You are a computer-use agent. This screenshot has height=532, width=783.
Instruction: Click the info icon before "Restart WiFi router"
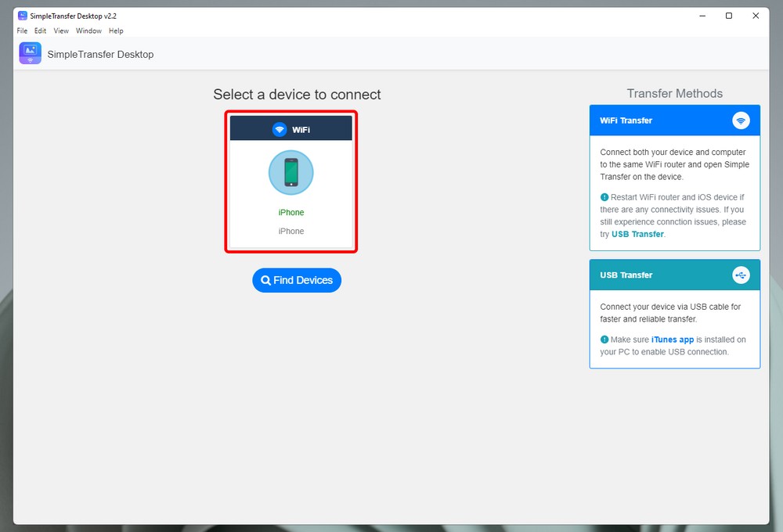coord(604,197)
